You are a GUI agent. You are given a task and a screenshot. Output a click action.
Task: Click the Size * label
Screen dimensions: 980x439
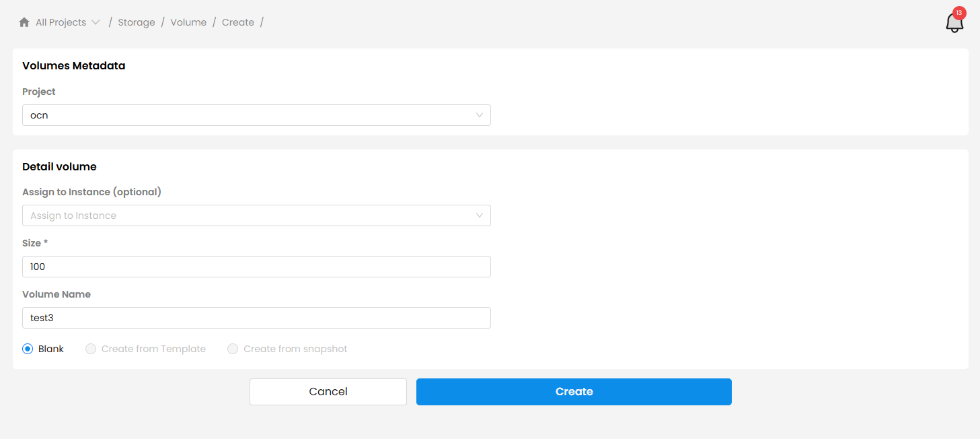tap(35, 243)
